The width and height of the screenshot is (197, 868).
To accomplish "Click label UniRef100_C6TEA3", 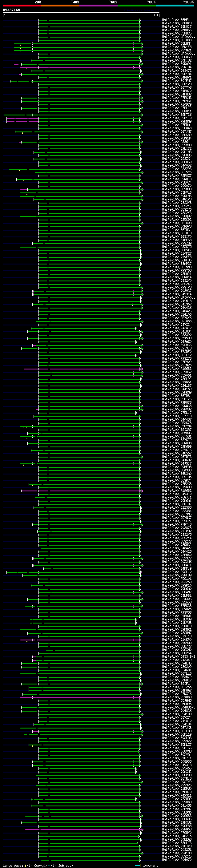I will tap(177, 731).
